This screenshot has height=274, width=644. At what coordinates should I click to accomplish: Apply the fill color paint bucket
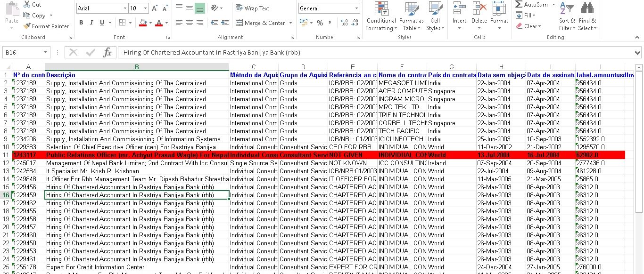(143, 23)
